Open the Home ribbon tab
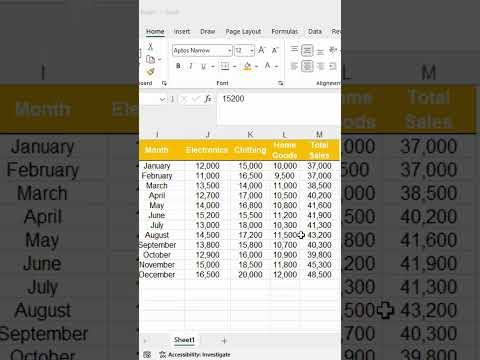The height and width of the screenshot is (360, 480). pos(155,31)
